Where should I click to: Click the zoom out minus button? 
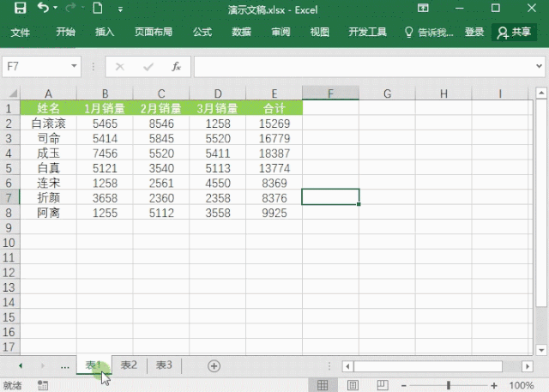coord(404,386)
